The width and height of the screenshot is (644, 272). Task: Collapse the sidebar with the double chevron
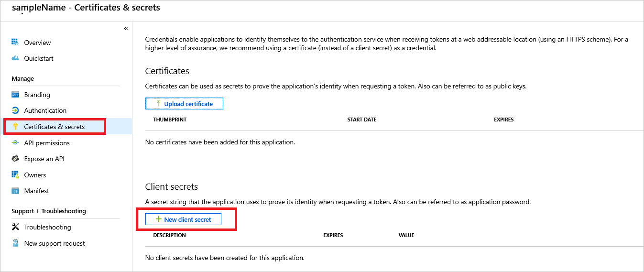click(126, 29)
